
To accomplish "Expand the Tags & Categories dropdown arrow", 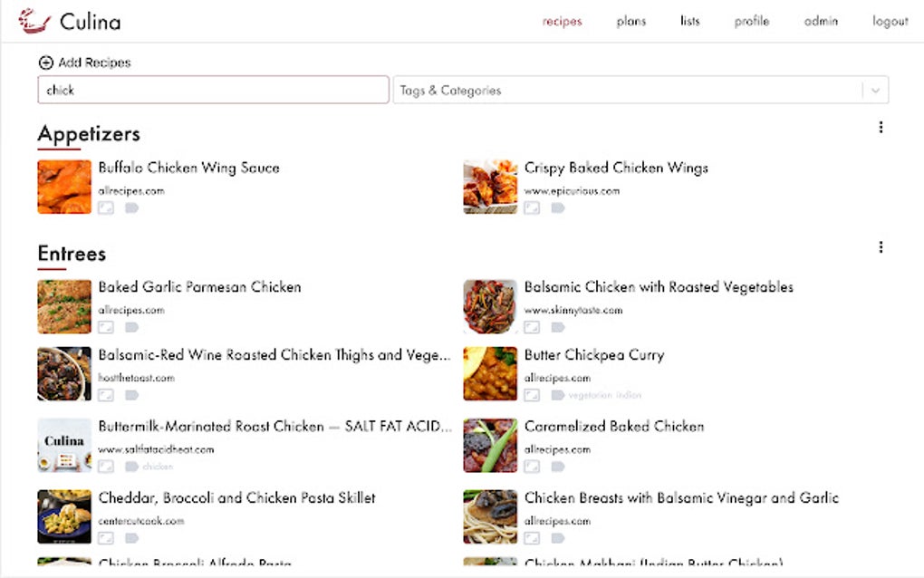I will click(x=875, y=91).
